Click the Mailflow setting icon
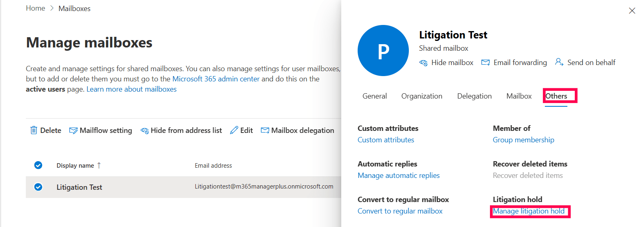644x227 pixels. point(73,130)
